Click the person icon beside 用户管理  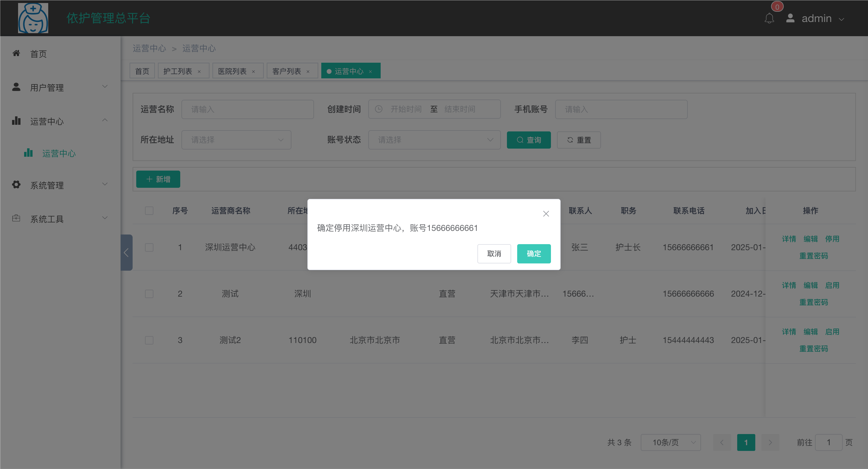click(x=16, y=87)
